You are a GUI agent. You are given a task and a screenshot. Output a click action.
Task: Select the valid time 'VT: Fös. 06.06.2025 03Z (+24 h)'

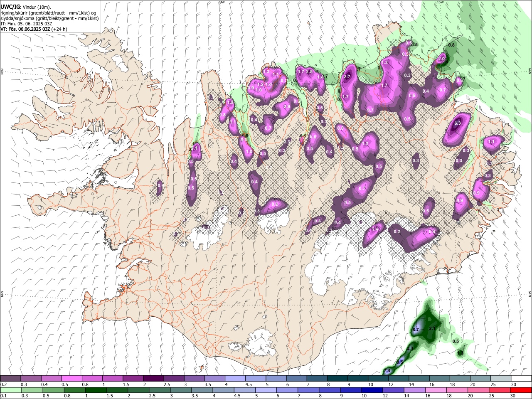34,29
